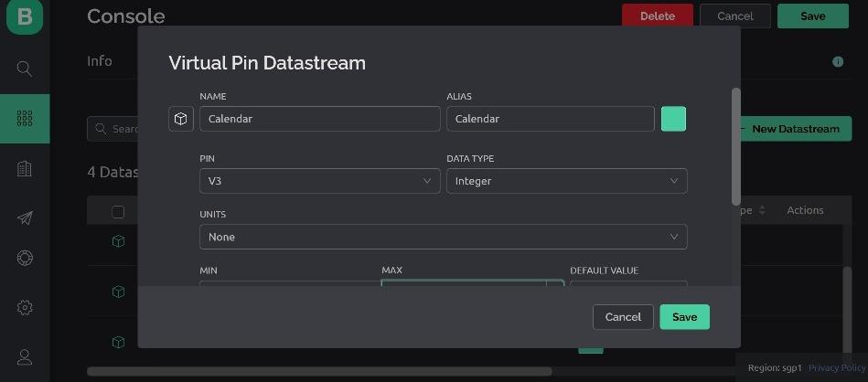Open the organization building icon
Image resolution: width=868 pixels, height=382 pixels.
click(x=25, y=168)
